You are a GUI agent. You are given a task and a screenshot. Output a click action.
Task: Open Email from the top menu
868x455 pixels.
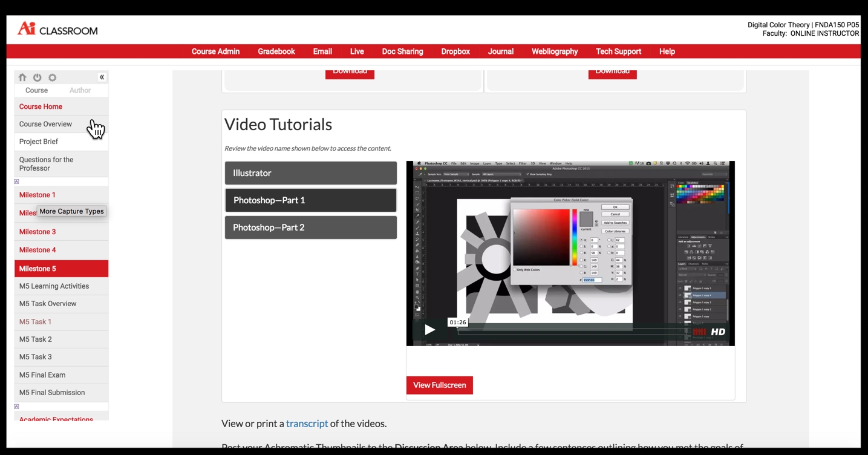[322, 51]
